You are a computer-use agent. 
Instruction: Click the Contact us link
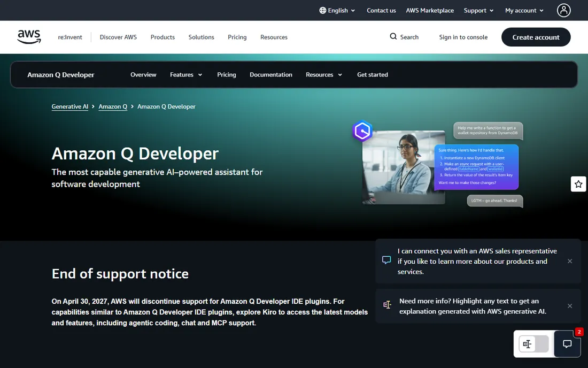381,10
